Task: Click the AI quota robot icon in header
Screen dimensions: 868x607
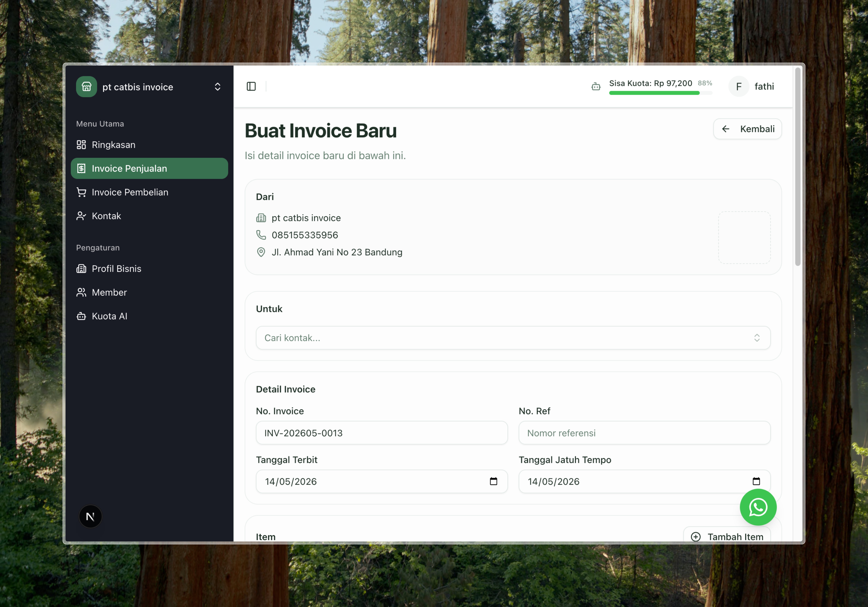Action: point(596,87)
